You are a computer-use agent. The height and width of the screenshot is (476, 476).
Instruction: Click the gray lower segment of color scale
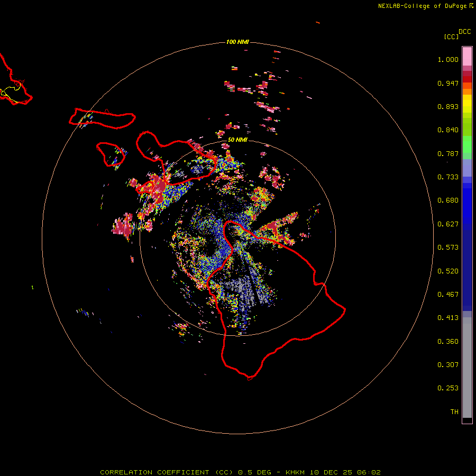pos(467,368)
